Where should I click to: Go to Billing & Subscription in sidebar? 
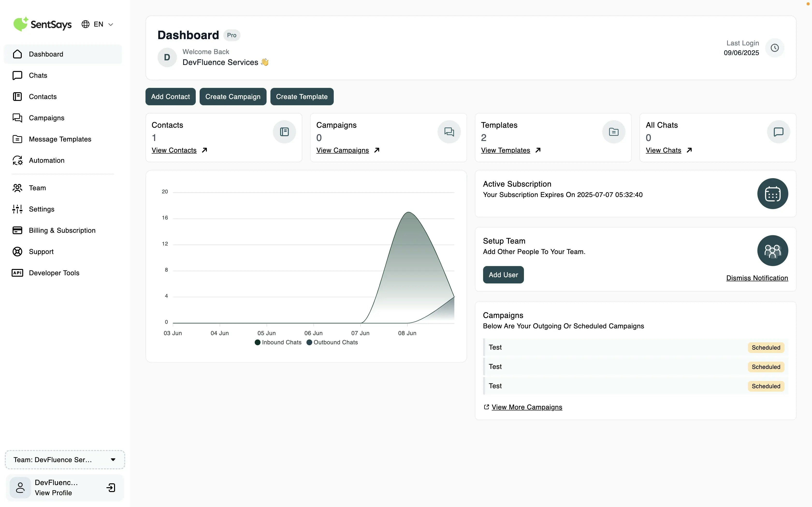[62, 230]
